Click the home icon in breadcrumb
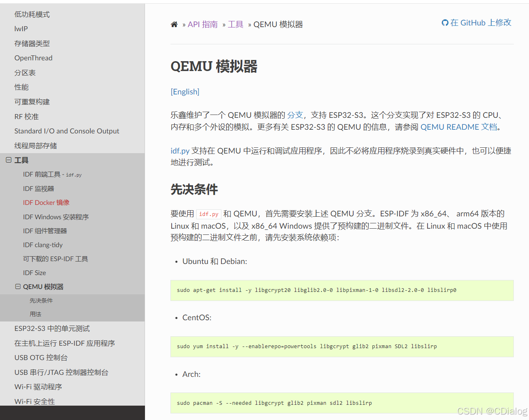Image resolution: width=529 pixels, height=420 pixels. click(x=174, y=25)
